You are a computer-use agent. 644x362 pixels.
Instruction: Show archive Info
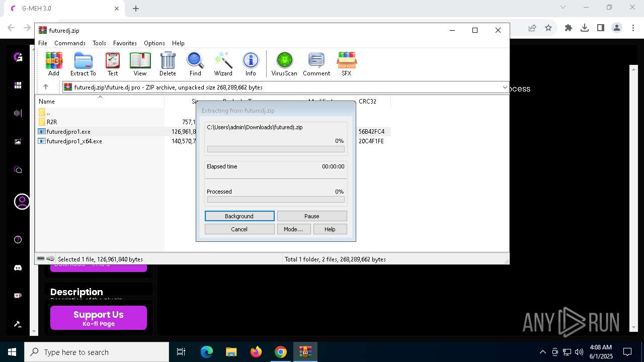coord(251,64)
